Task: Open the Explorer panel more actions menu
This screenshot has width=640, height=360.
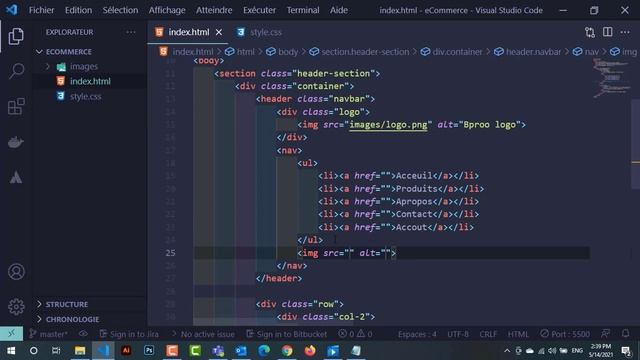Action: [131, 32]
